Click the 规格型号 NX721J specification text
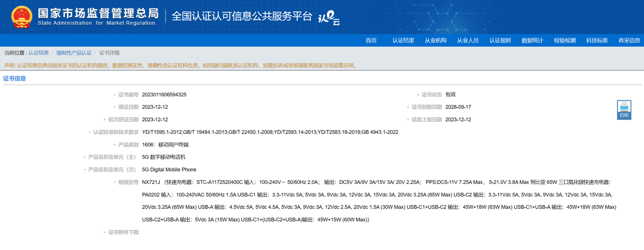This screenshot has width=644, height=250. pos(379,201)
